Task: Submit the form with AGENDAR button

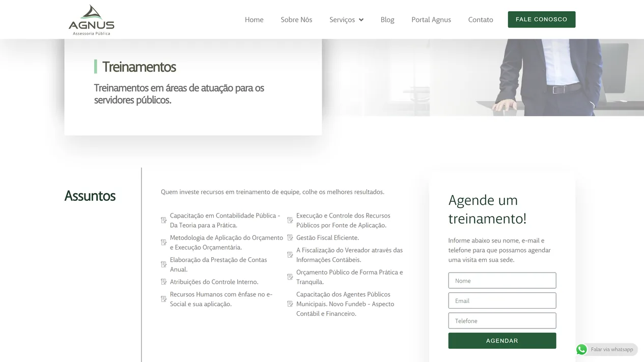Action: 502,341
